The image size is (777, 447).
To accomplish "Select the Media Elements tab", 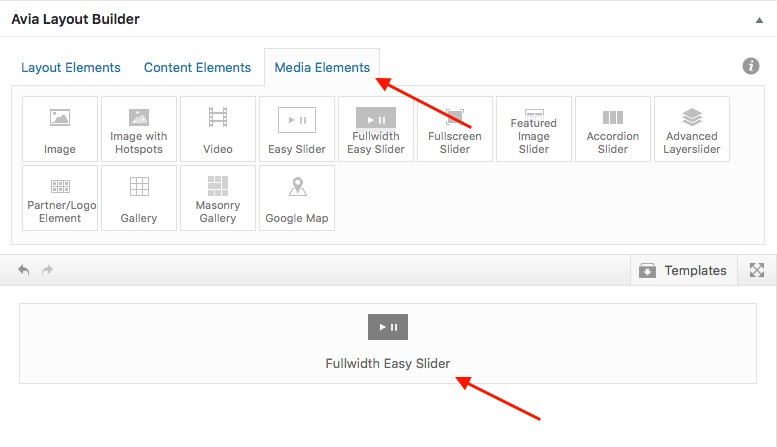I will point(322,67).
